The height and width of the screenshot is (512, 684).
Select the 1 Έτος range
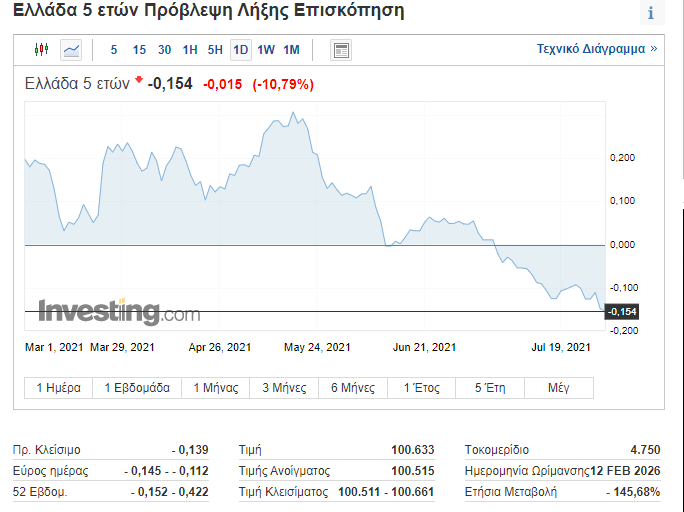[x=422, y=388]
